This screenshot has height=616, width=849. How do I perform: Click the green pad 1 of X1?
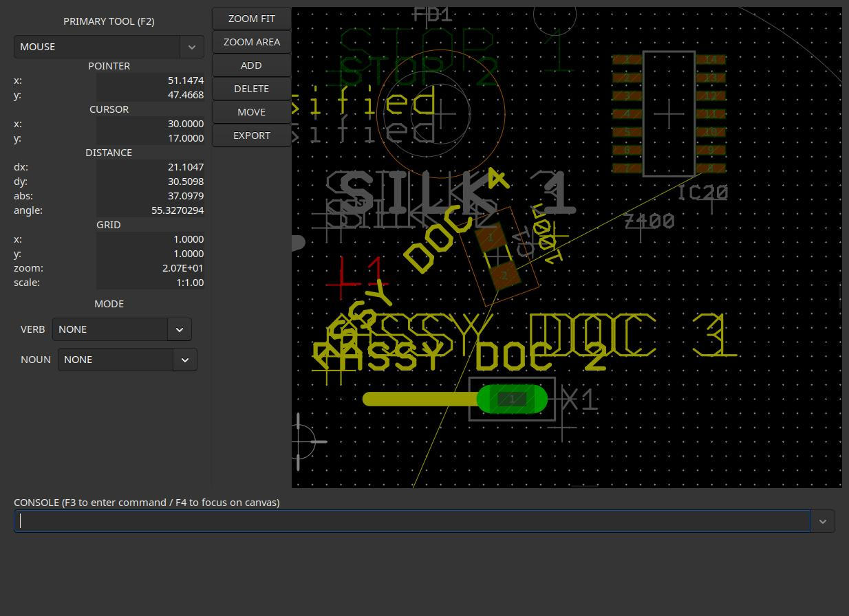click(x=512, y=399)
